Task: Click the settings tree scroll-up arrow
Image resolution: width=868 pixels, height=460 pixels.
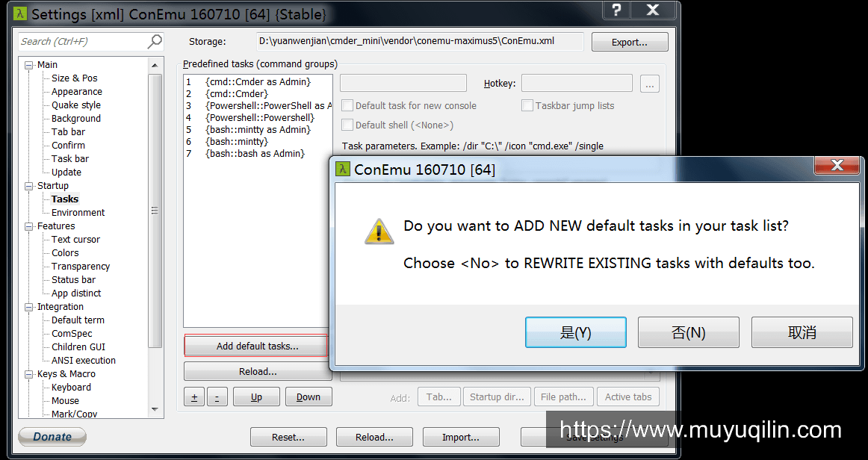Action: point(155,65)
